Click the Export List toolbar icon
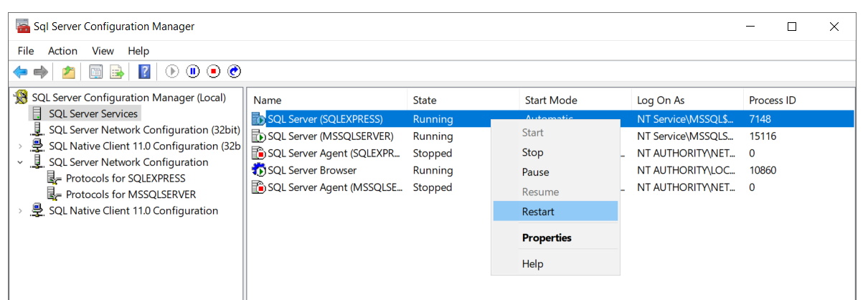The image size is (868, 300). (x=116, y=72)
